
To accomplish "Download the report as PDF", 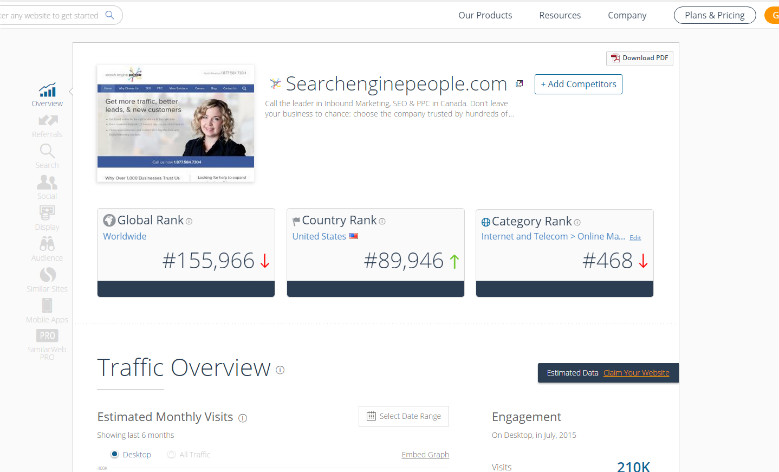I will [640, 58].
